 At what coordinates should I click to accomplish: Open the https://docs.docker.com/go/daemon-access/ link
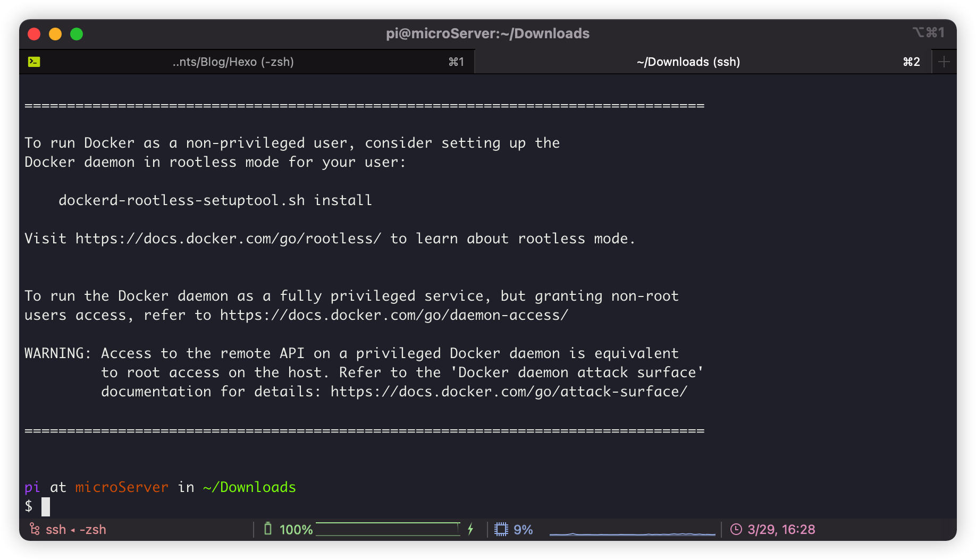pos(394,315)
